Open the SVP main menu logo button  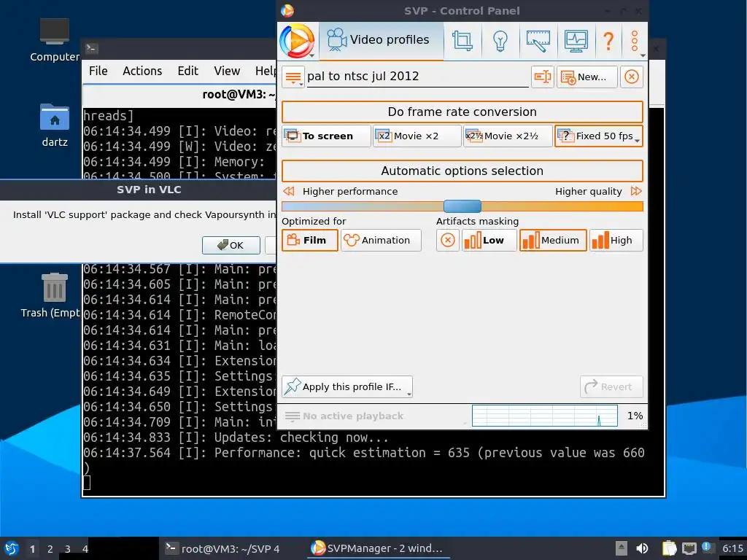(x=298, y=41)
